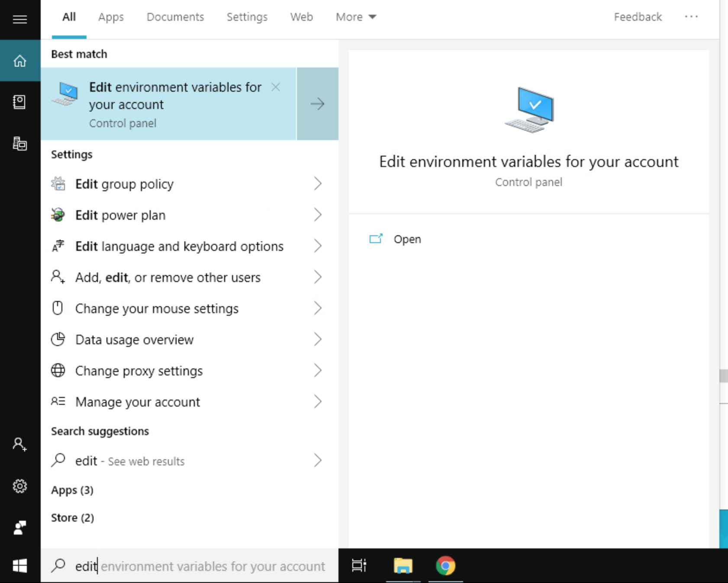Select 'Data usage overview' result
Viewport: 728px width, 583px height.
pyautogui.click(x=189, y=340)
